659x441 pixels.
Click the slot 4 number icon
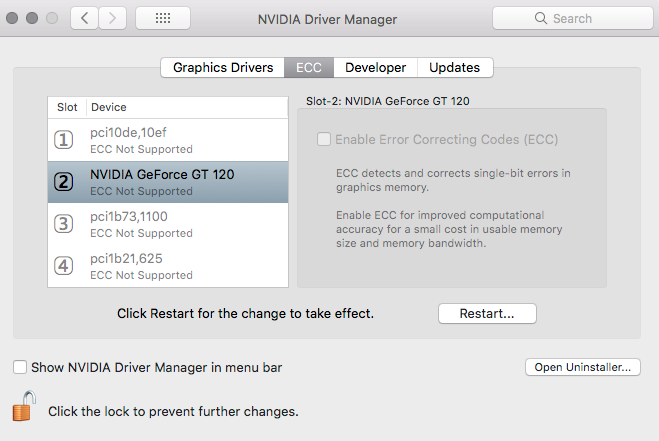[64, 266]
